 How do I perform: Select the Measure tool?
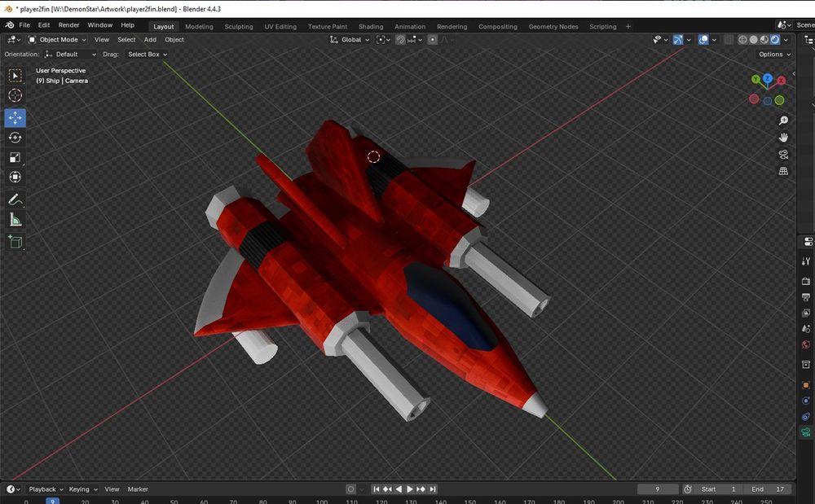tap(15, 220)
